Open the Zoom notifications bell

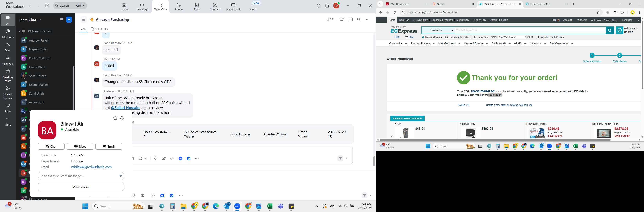(x=318, y=6)
